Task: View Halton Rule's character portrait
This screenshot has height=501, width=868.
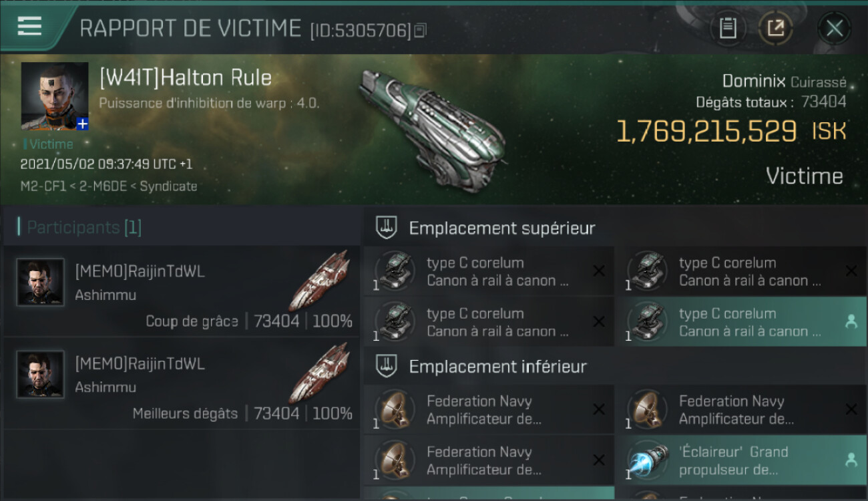Action: click(x=55, y=96)
